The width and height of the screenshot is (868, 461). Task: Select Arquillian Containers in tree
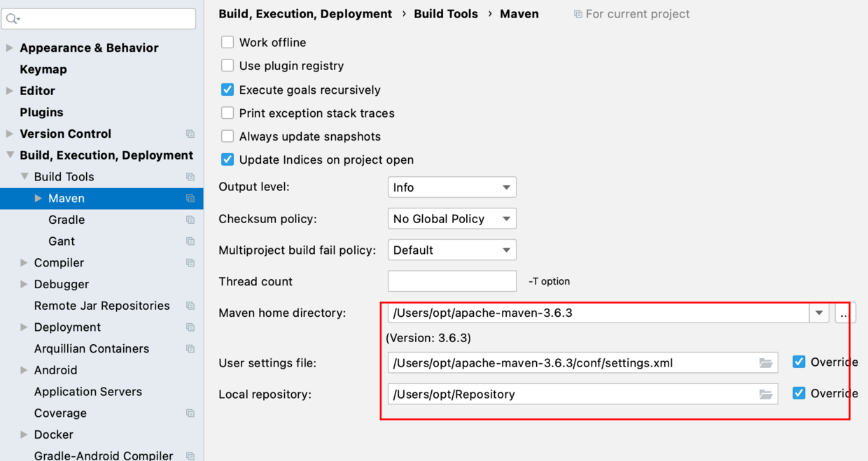tap(92, 348)
